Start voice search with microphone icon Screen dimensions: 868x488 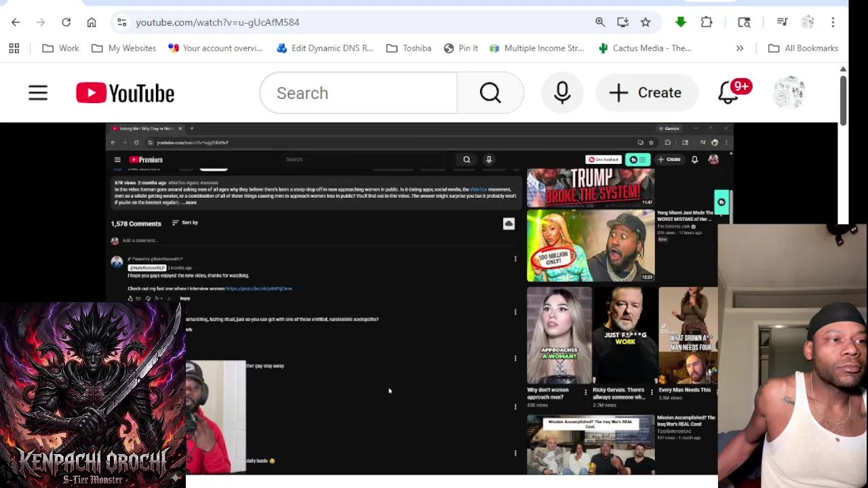(x=562, y=93)
